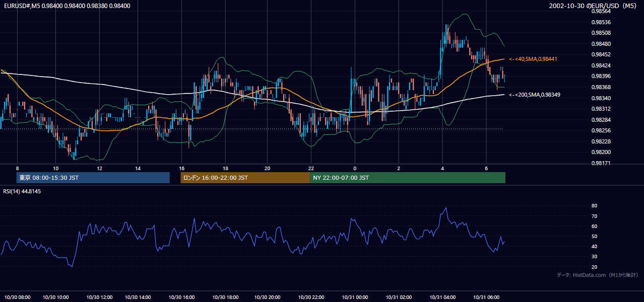644x302 pixels.
Task: Click the 10/30 08:00 date label
Action: [x=17, y=297]
